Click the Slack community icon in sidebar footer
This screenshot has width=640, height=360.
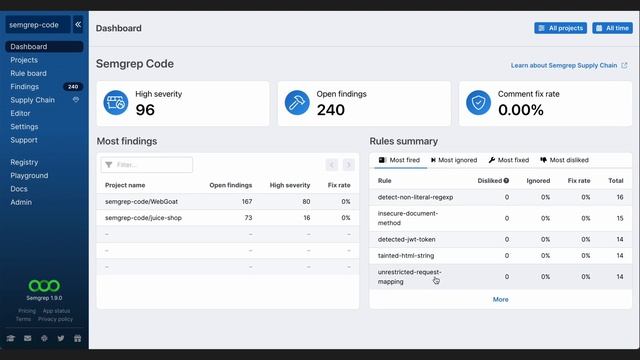point(44,338)
